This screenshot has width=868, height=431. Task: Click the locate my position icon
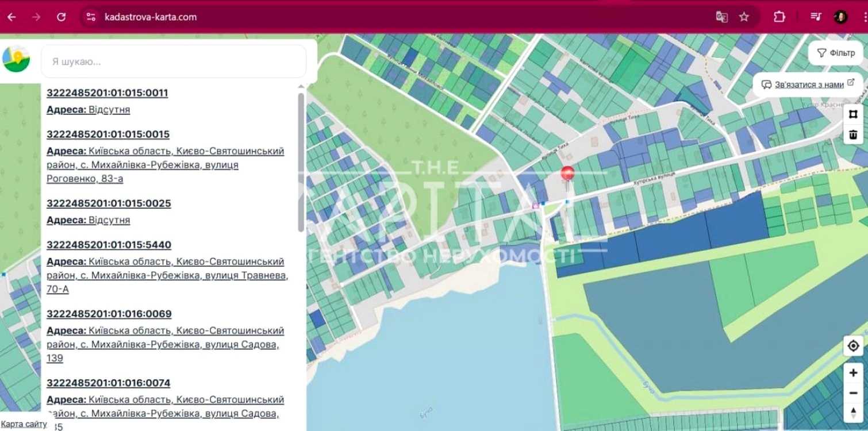(853, 346)
